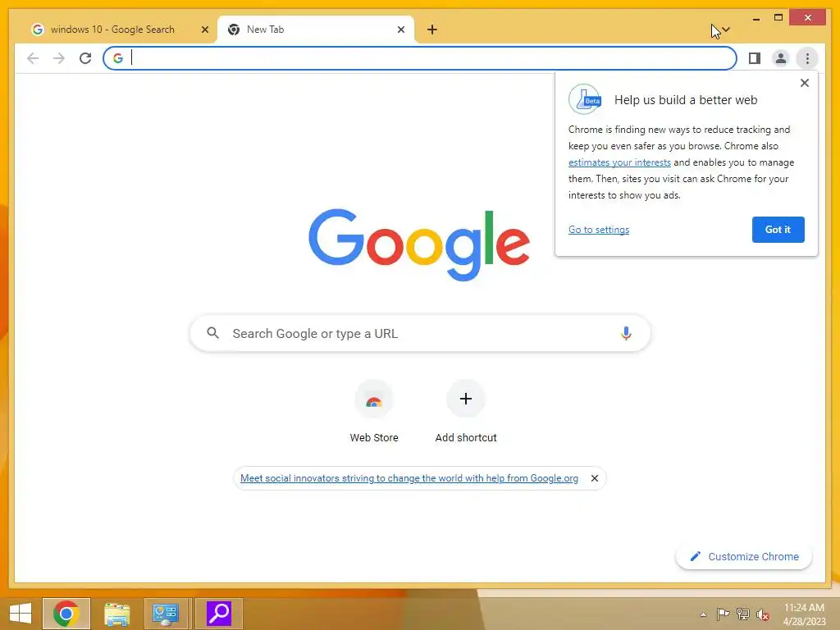
Task: Dismiss the Google.org promo message
Action: point(594,478)
